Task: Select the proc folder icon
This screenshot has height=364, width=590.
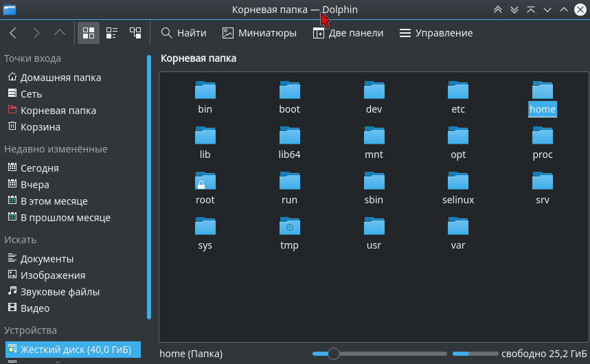Action: tap(542, 135)
